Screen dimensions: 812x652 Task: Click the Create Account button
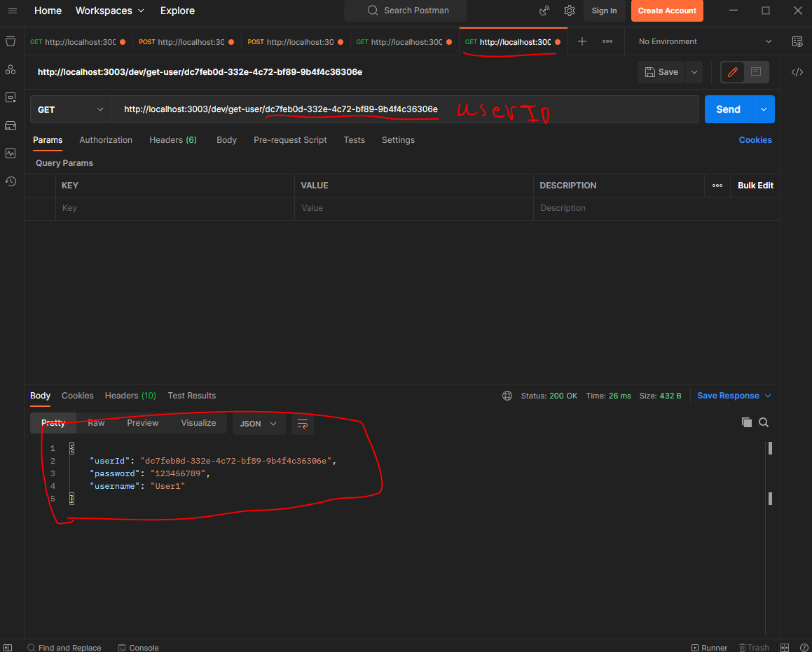[666, 11]
